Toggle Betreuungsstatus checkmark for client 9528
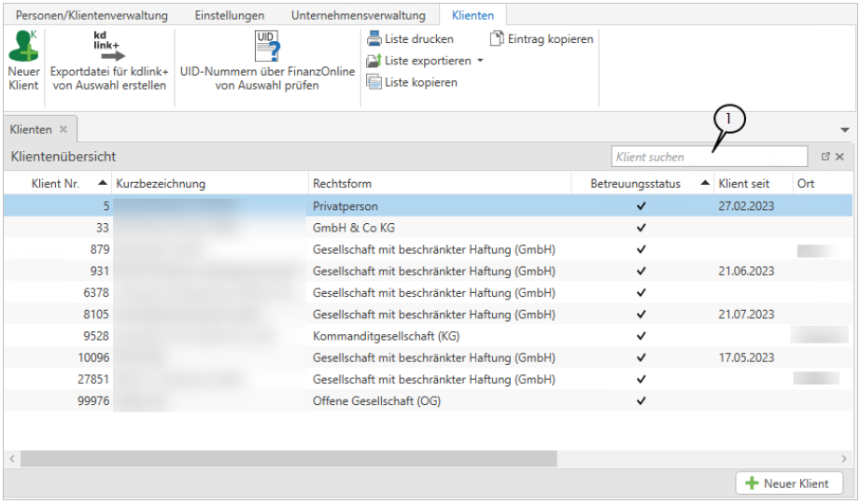Screen dimensions: 860x504 point(641,336)
